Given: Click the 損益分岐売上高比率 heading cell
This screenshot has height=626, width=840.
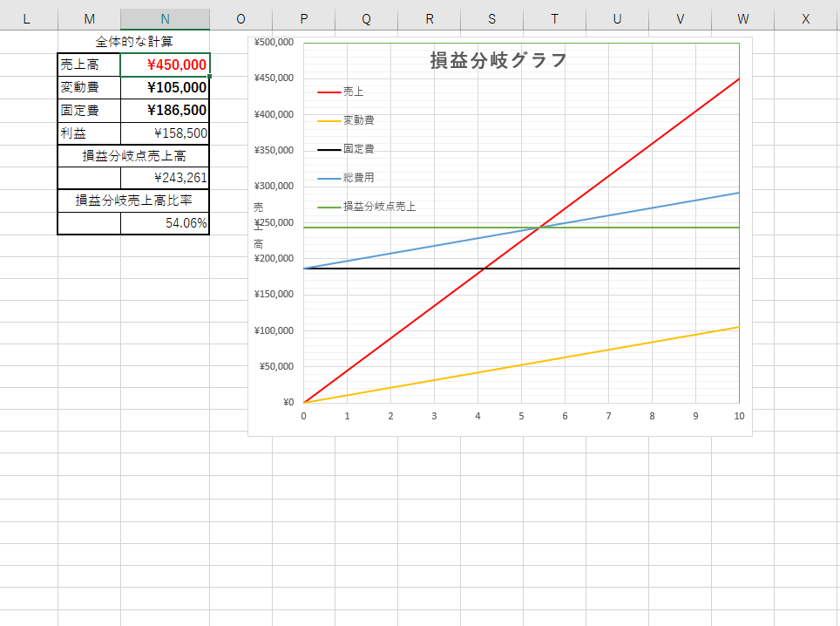Looking at the screenshot, I should point(134,201).
